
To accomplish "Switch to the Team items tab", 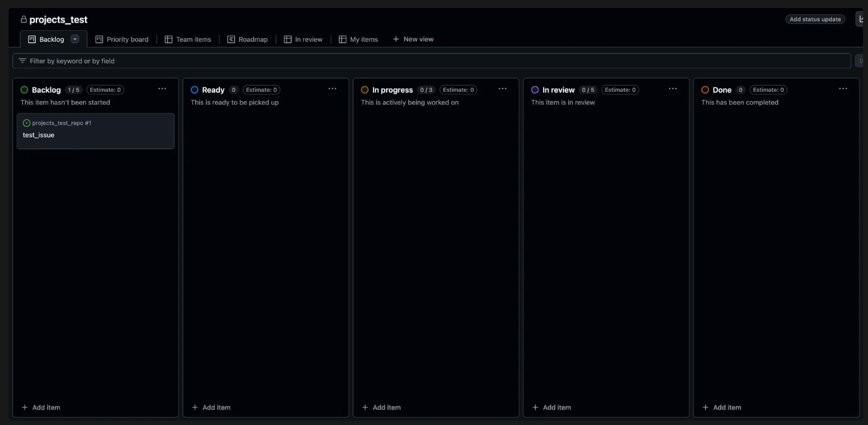I will 188,39.
